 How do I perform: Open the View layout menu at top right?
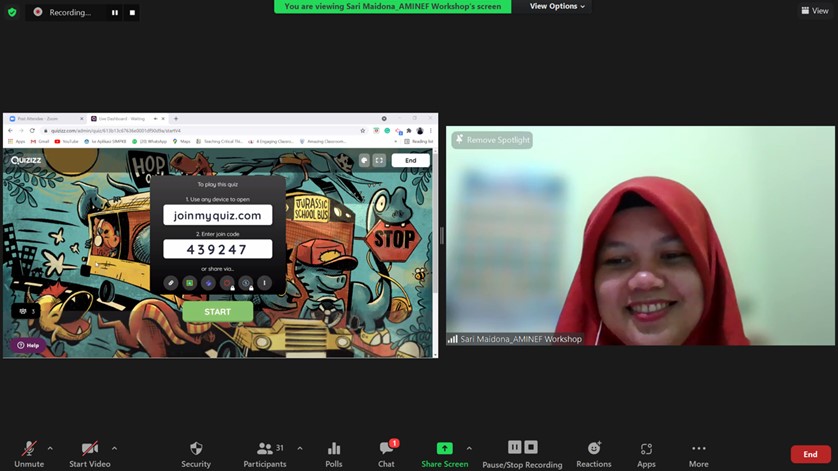pos(814,10)
